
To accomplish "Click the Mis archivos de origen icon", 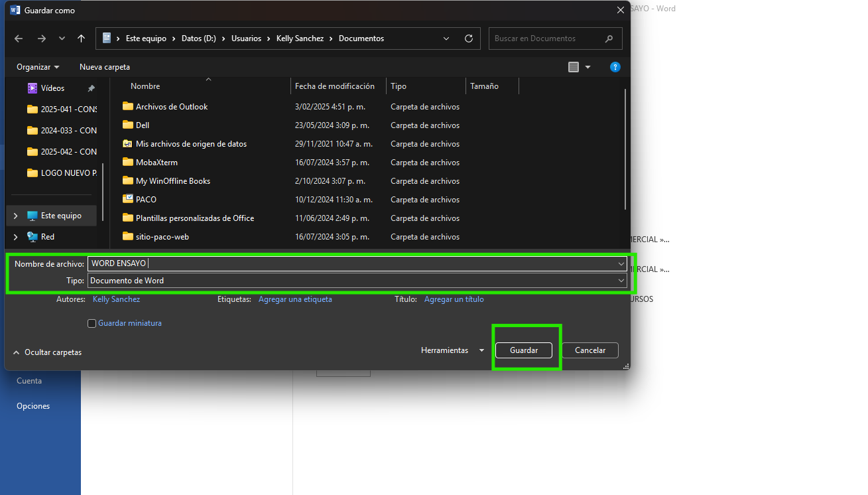I will (x=128, y=144).
